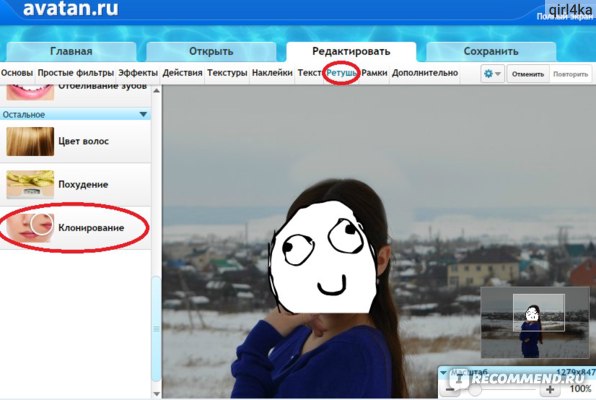The width and height of the screenshot is (596, 400).
Task: Switch to the Открыть tab
Action: pyautogui.click(x=211, y=51)
